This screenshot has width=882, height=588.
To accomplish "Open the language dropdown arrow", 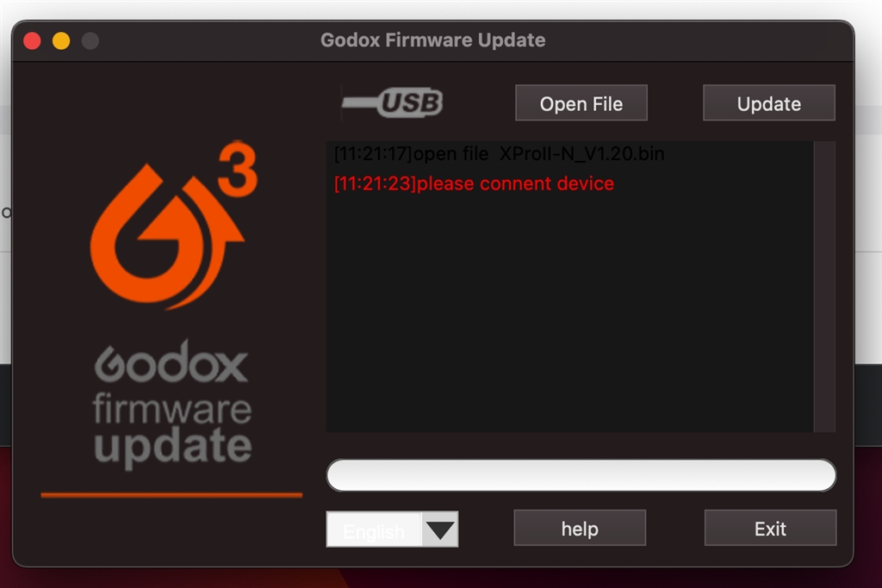I will [x=440, y=529].
